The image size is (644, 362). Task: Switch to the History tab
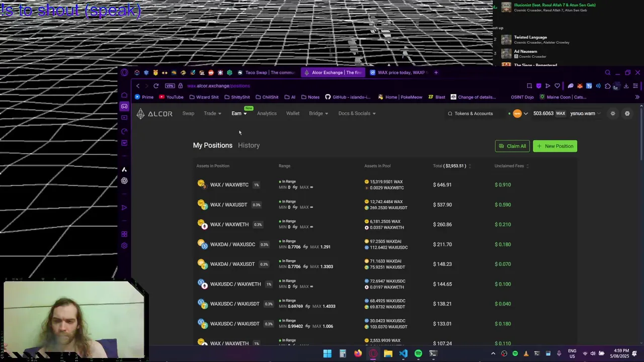249,145
